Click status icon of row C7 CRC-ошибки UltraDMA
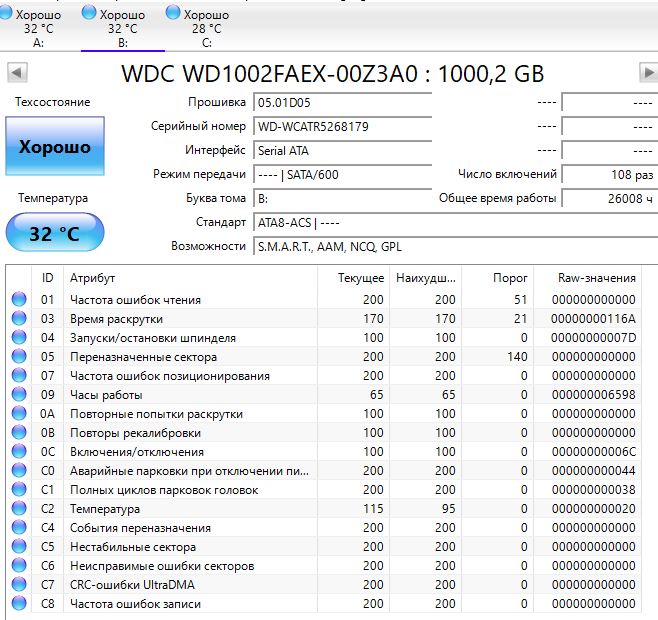Screen dimensions: 658x620 pos(19,584)
